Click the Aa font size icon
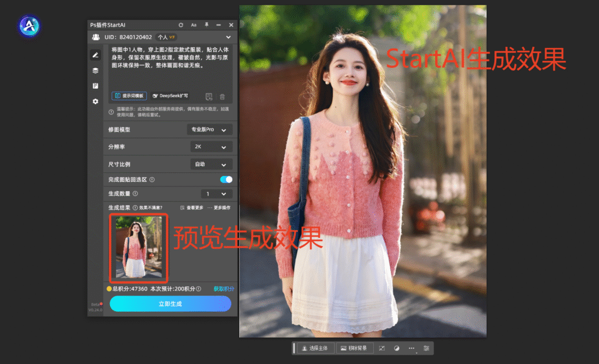This screenshot has width=599, height=364. [x=194, y=25]
